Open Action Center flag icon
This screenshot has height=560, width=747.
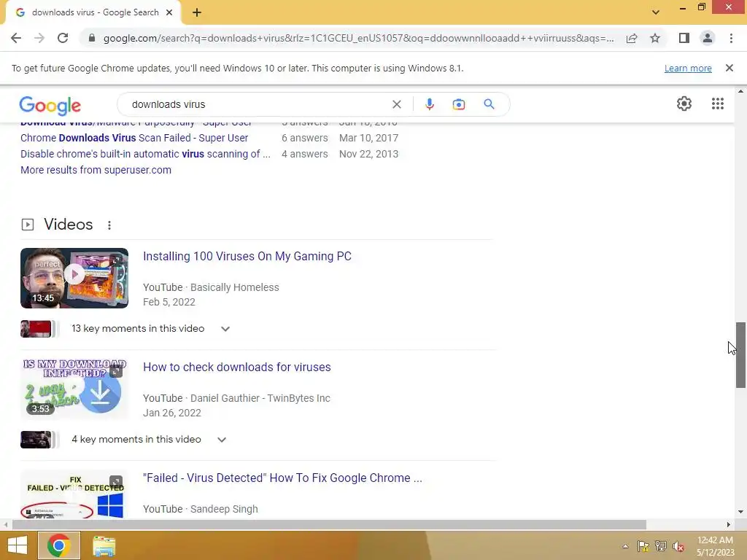(643, 546)
